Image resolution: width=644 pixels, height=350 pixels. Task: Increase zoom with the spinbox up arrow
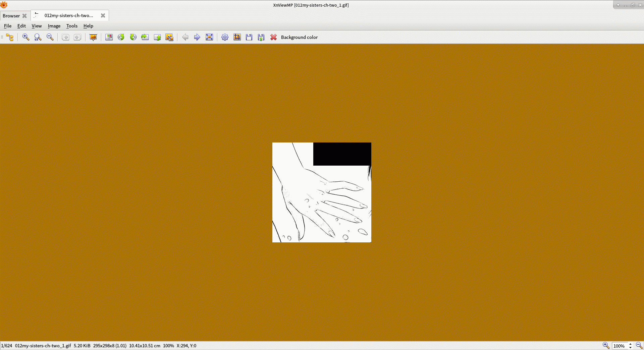(x=631, y=344)
